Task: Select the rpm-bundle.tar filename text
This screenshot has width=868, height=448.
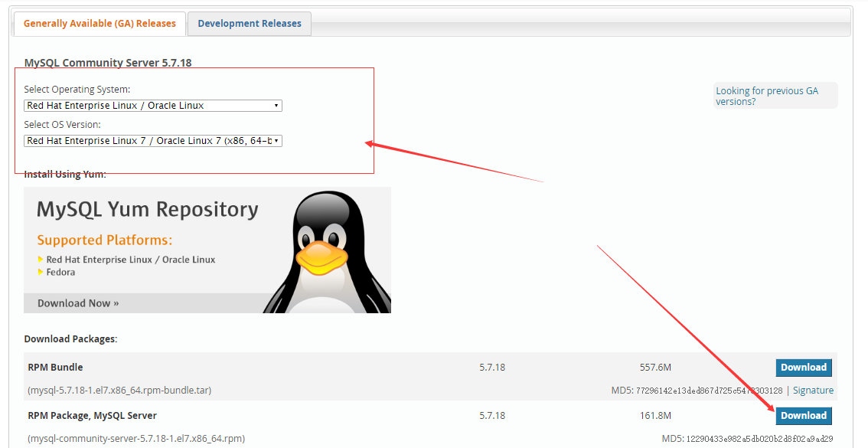Action: (119, 391)
